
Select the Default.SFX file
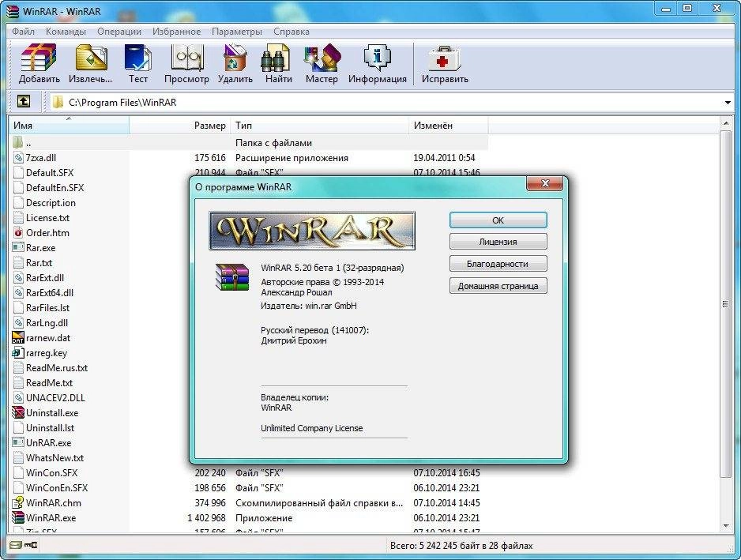coord(50,173)
